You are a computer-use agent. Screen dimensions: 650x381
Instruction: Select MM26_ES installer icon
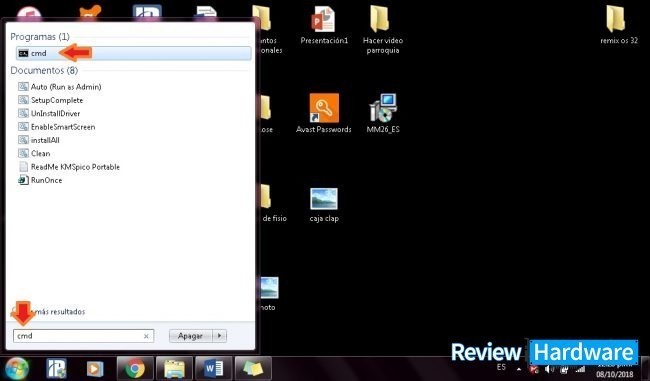click(x=383, y=113)
